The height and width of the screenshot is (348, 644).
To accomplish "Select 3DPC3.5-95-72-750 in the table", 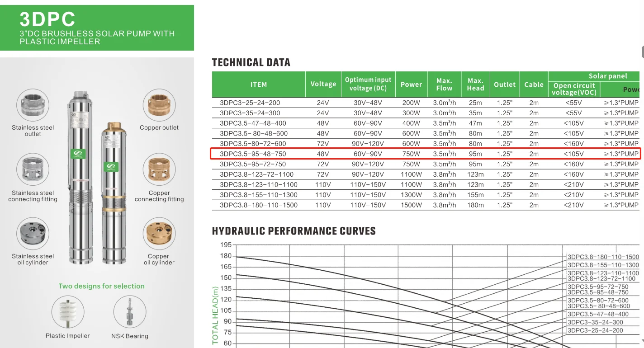I will click(253, 164).
